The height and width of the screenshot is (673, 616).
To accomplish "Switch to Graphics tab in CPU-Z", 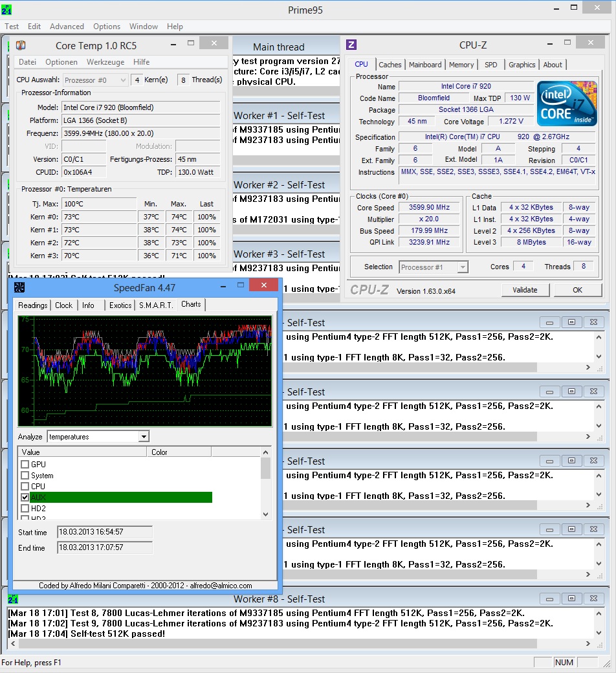I will [522, 64].
